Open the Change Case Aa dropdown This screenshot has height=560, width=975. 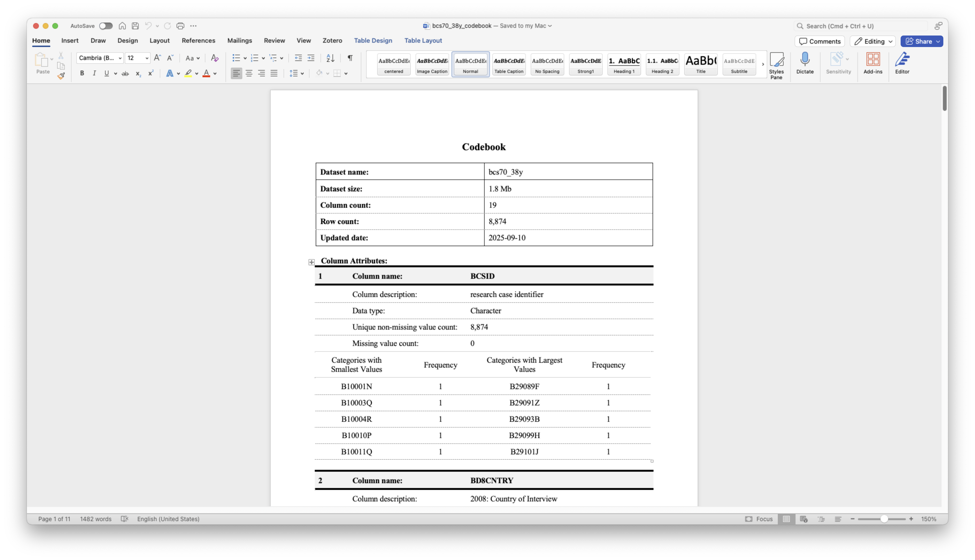click(x=193, y=58)
